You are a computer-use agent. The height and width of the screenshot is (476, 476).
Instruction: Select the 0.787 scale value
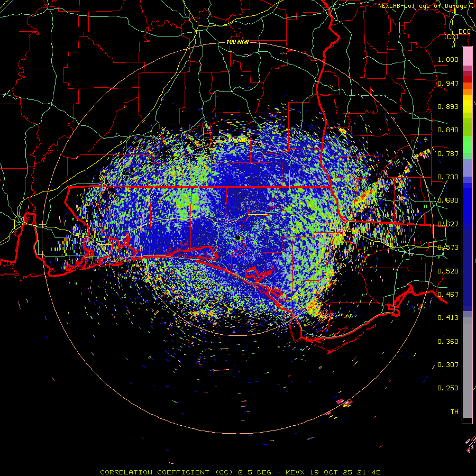pyautogui.click(x=448, y=153)
